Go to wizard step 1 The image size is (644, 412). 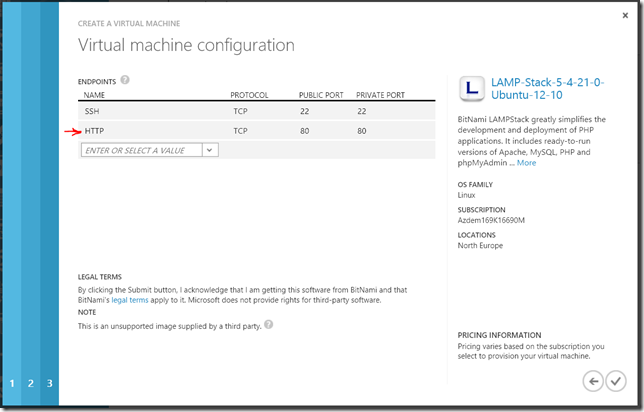pos(12,383)
